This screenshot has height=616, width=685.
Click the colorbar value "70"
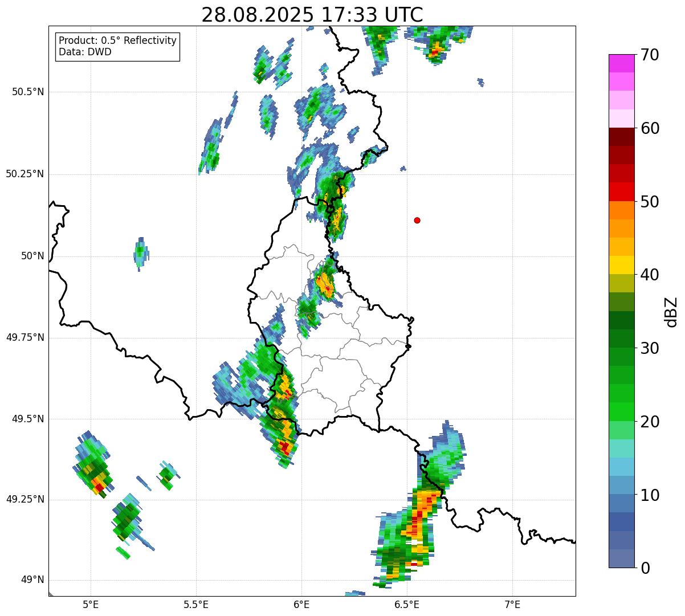650,55
